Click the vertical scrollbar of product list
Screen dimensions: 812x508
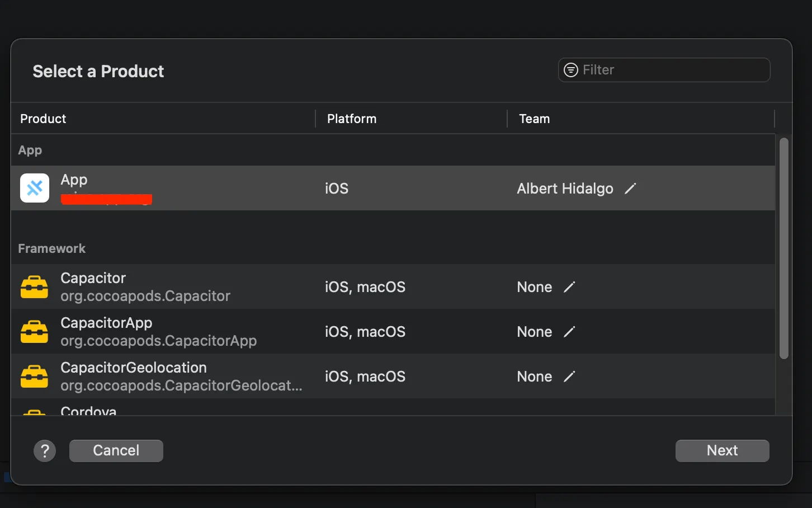point(783,248)
